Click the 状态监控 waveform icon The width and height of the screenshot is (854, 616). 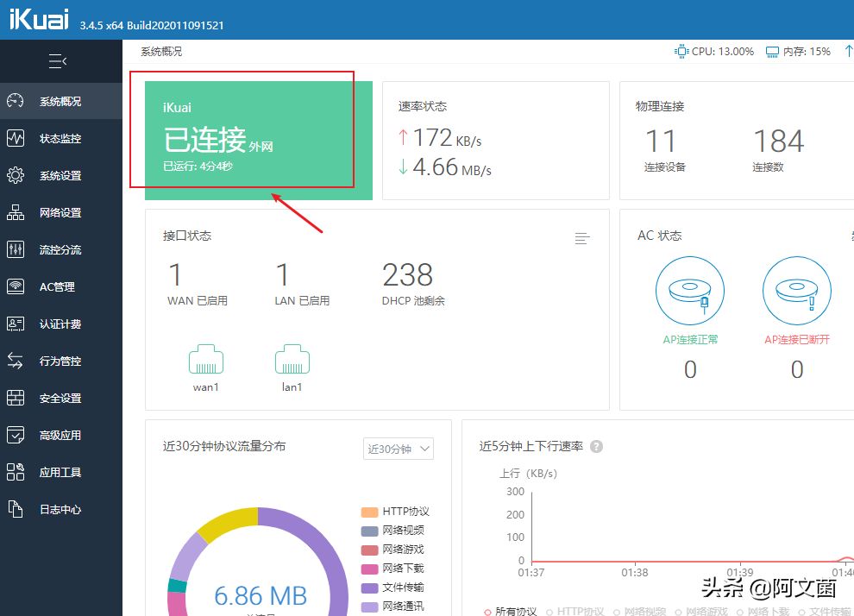coord(16,138)
